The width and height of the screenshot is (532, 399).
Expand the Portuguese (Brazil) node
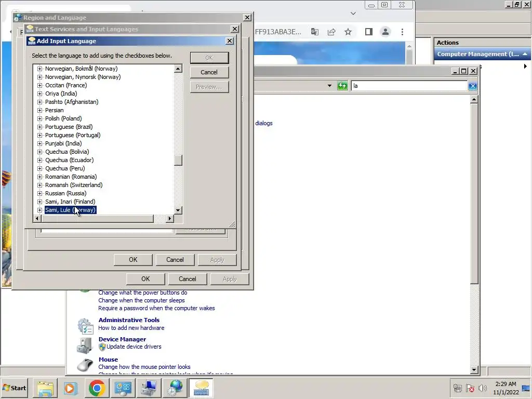(x=39, y=127)
